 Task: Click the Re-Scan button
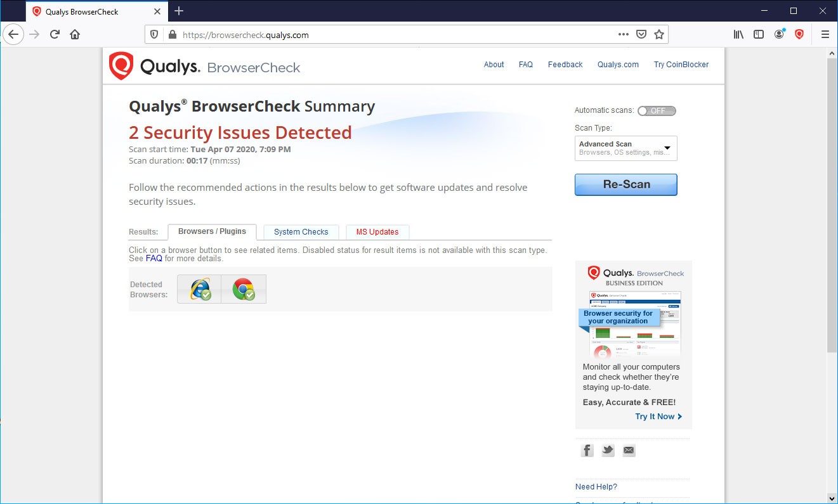625,184
